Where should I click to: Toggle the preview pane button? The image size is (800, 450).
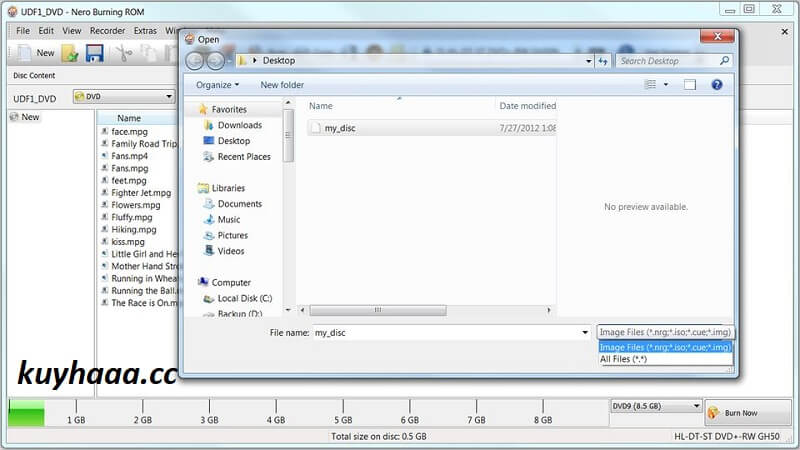[x=690, y=85]
